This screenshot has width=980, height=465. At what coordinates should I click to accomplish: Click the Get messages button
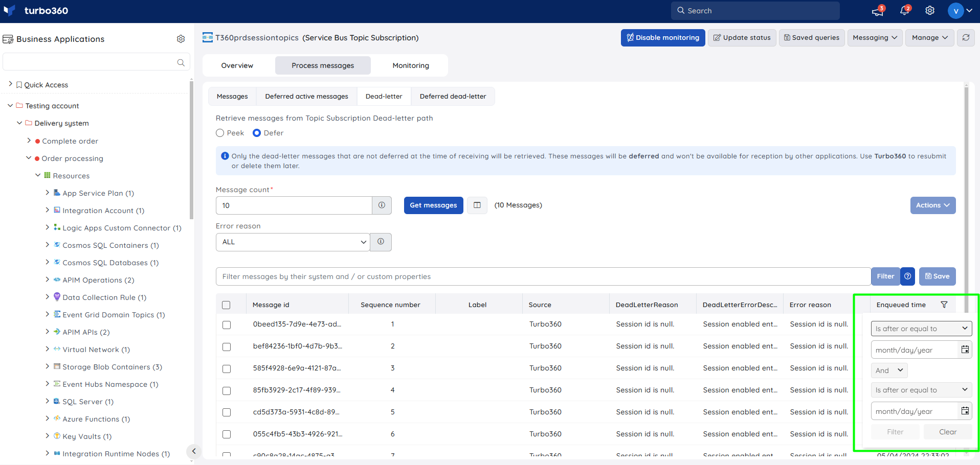433,205
